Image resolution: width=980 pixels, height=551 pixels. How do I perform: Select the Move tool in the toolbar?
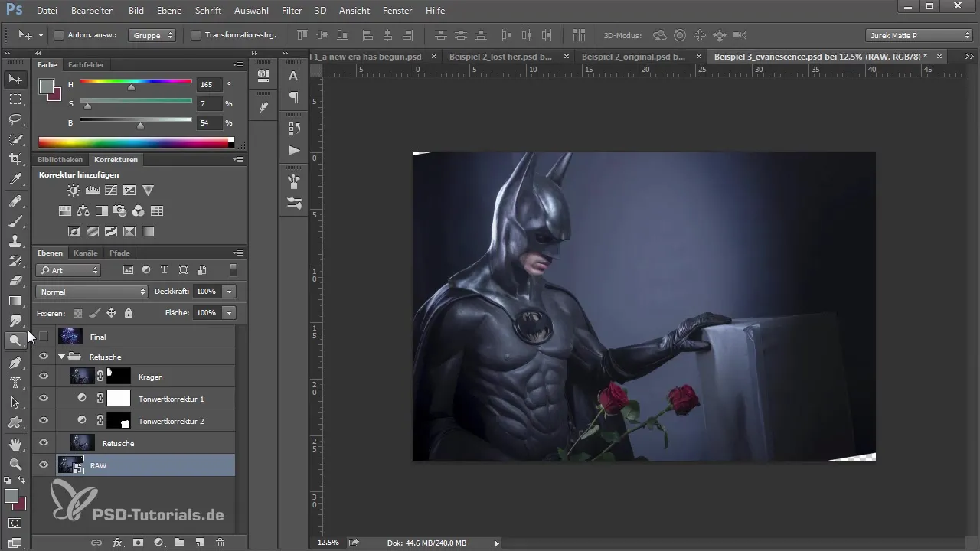15,79
